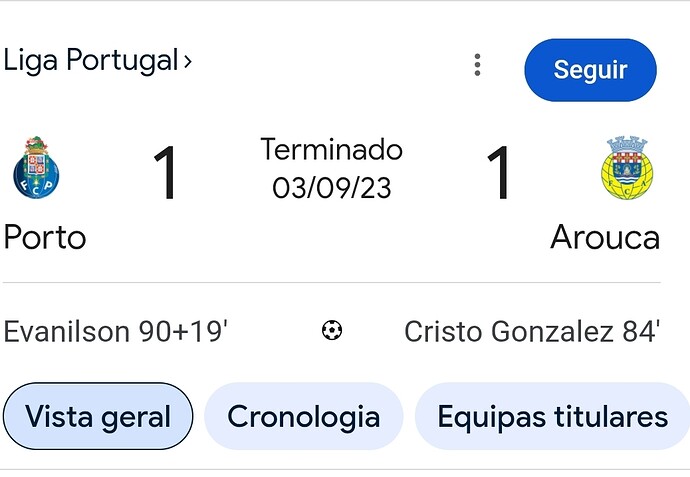This screenshot has width=690, height=477.
Task: Select the Vista geral tab
Action: point(98,416)
